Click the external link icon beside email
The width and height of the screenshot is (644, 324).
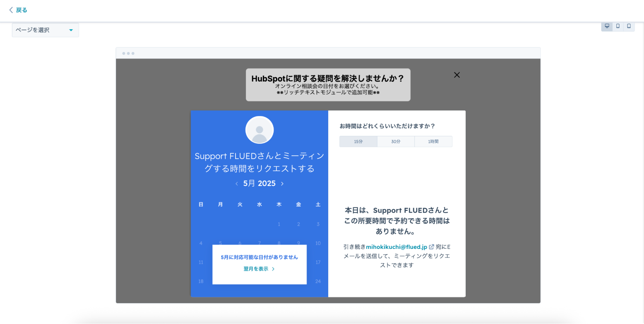tap(431, 247)
